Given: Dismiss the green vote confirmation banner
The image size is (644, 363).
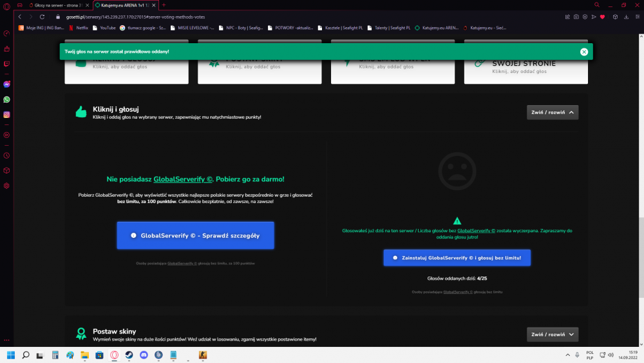Looking at the screenshot, I should pos(584,52).
